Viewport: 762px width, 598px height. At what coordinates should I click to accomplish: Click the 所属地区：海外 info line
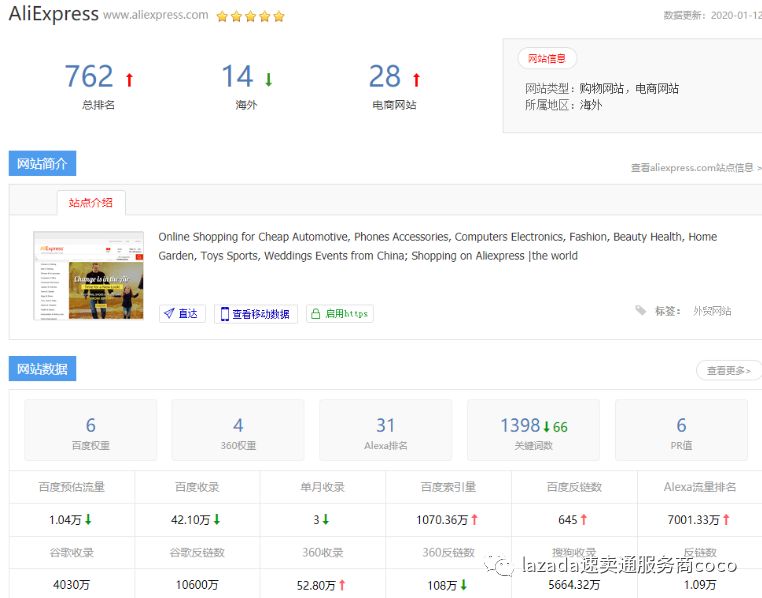pyautogui.click(x=563, y=105)
